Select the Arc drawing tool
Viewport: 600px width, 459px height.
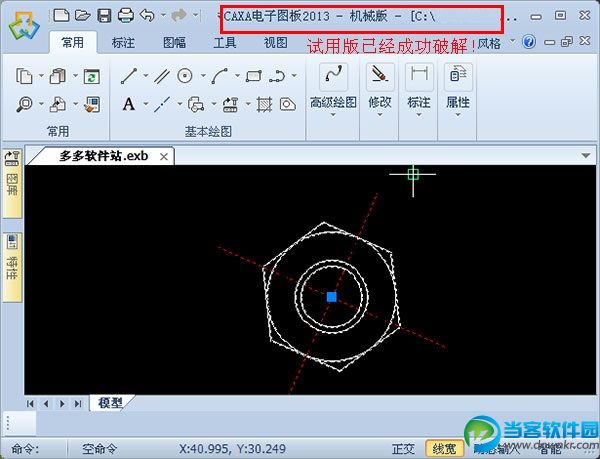click(x=219, y=76)
